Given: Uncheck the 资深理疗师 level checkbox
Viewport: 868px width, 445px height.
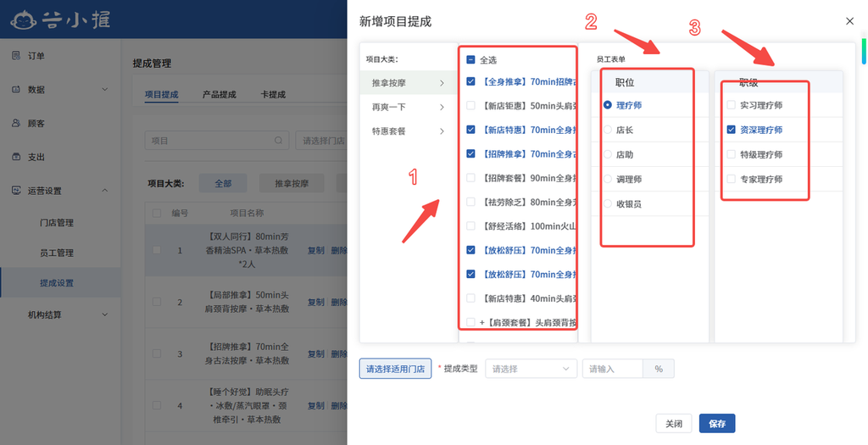Looking at the screenshot, I should pyautogui.click(x=731, y=130).
